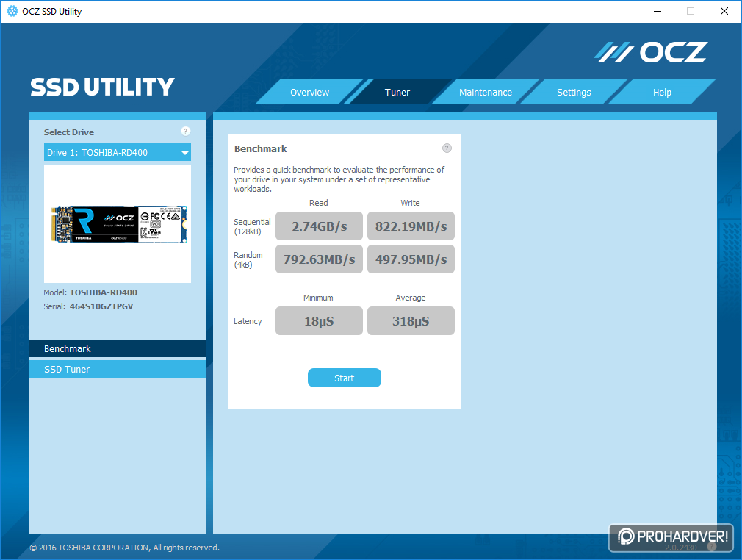Click the average latency value 318µS
The width and height of the screenshot is (742, 560).
(411, 321)
